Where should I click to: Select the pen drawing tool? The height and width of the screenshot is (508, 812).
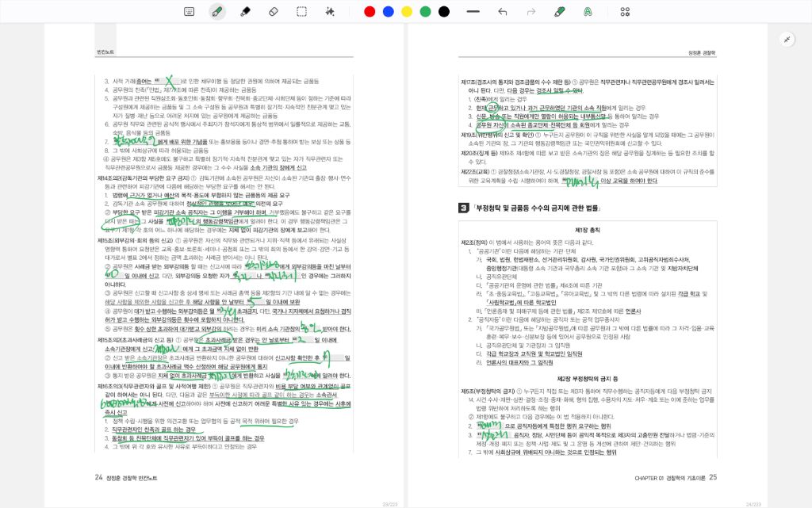coord(217,12)
